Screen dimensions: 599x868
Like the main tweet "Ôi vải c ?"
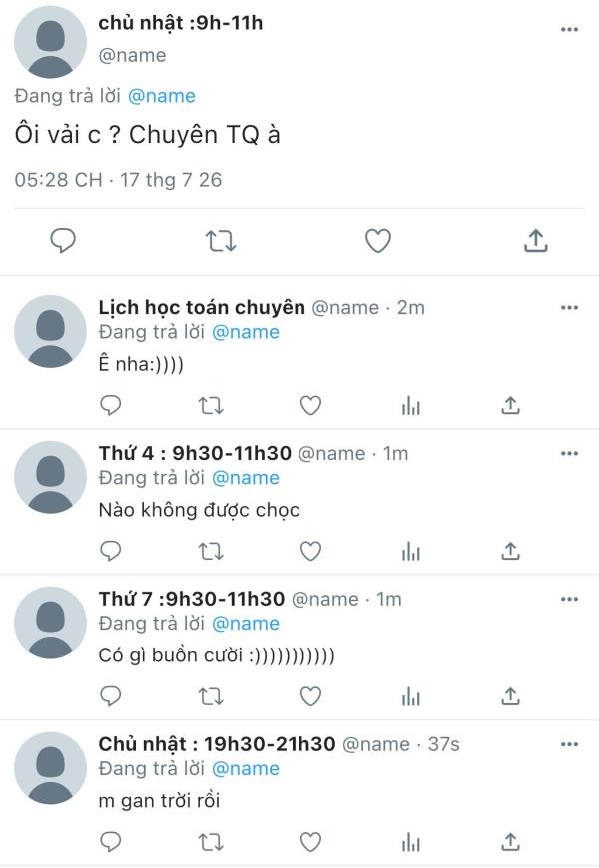(x=378, y=241)
